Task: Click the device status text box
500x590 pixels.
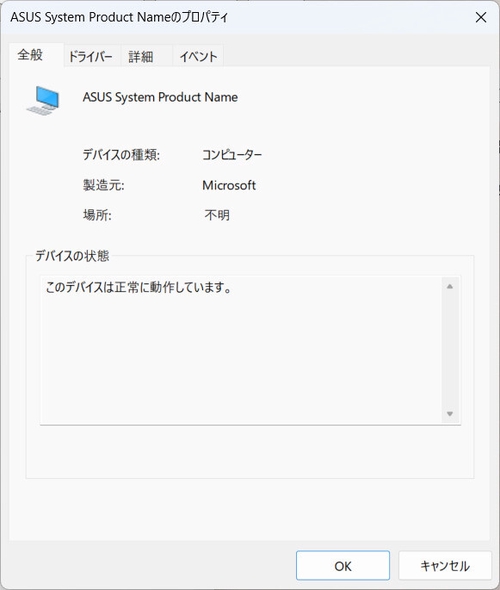Action: (x=250, y=350)
